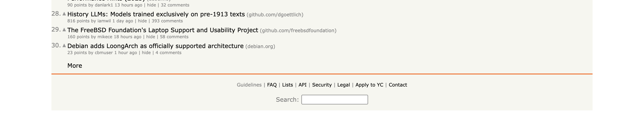Upvote the Debian LoongArch story
The height and width of the screenshot is (114, 644).
click(x=64, y=46)
